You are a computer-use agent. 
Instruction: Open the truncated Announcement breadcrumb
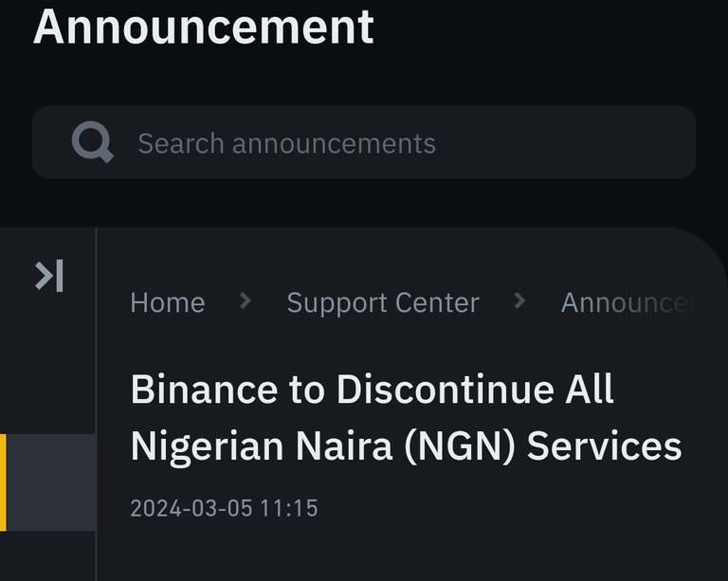(x=629, y=303)
